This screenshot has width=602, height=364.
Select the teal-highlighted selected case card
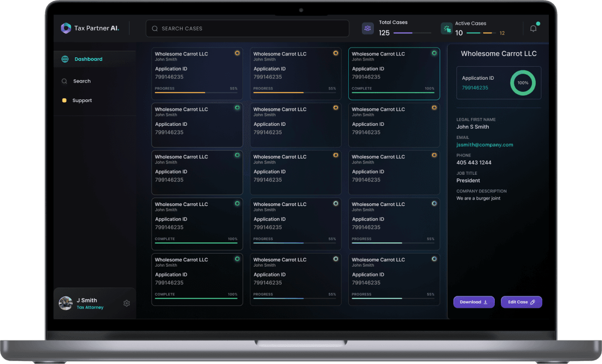394,74
